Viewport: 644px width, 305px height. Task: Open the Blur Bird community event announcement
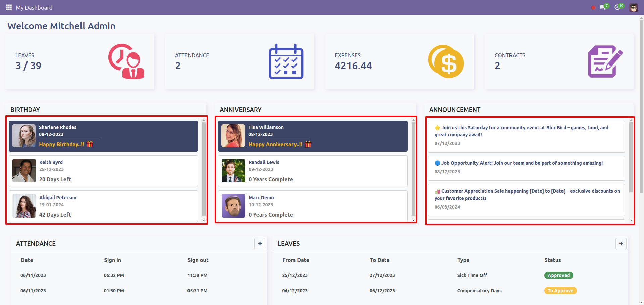click(x=526, y=136)
